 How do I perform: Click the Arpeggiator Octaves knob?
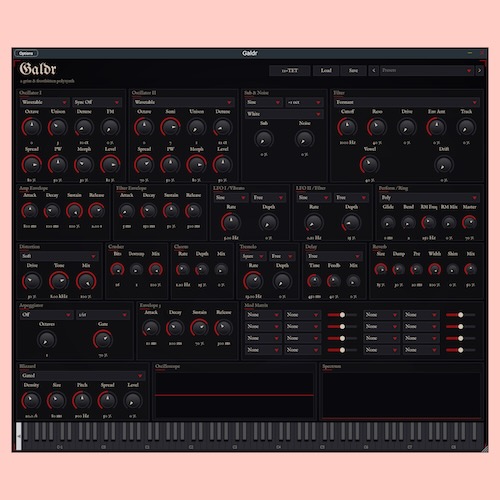pos(47,340)
